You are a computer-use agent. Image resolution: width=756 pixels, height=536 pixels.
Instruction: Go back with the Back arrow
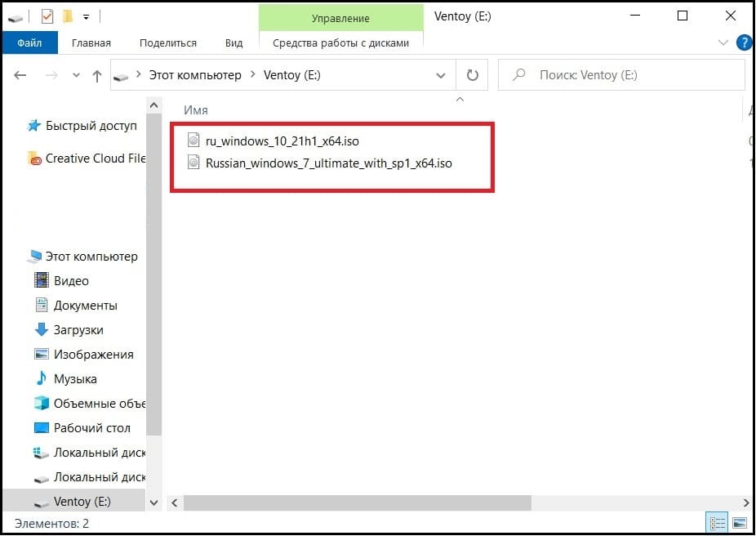click(20, 75)
